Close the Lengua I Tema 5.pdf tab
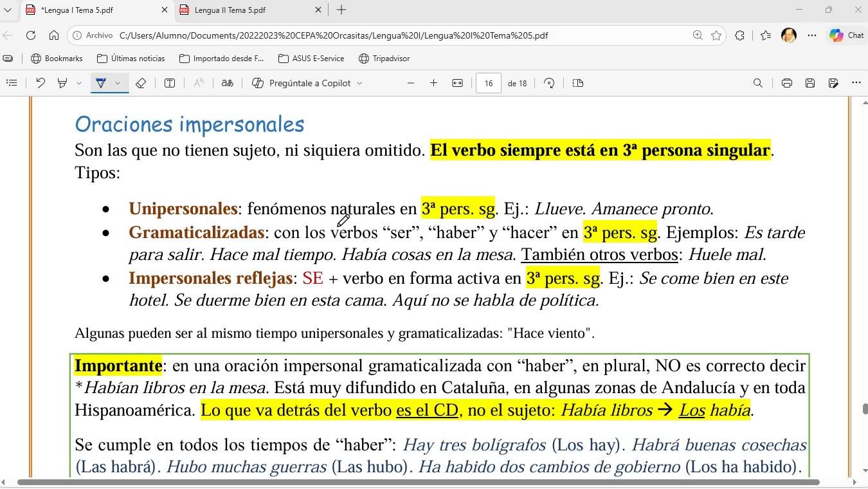Screen dimensions: 868x489 tap(164, 10)
